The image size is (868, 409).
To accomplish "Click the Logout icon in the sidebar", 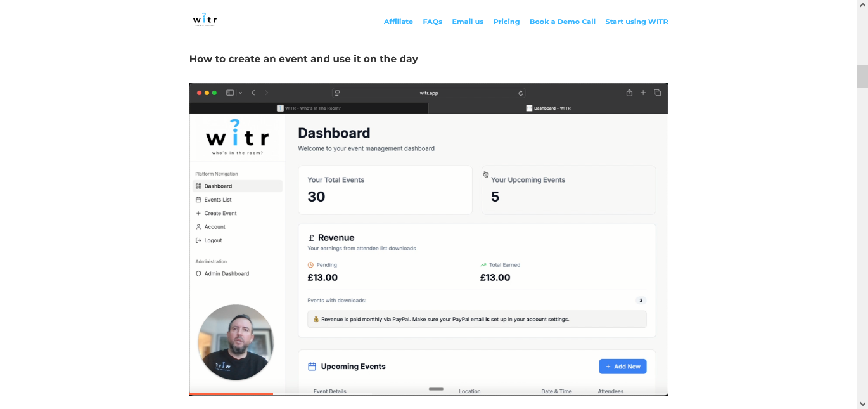I will click(200, 240).
